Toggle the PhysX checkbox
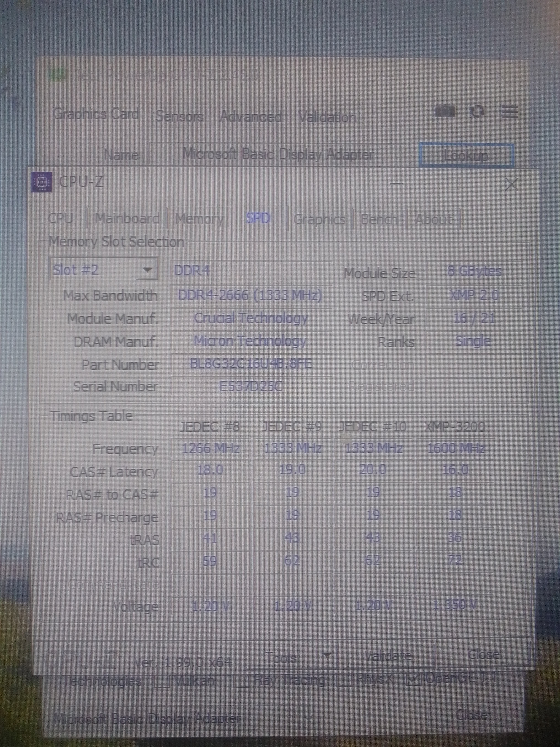560x747 pixels. [x=344, y=680]
